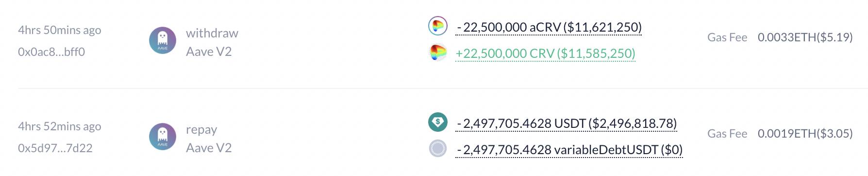Click gas fee value 0.0019ETH($3.05)
The image size is (868, 176).
click(805, 134)
